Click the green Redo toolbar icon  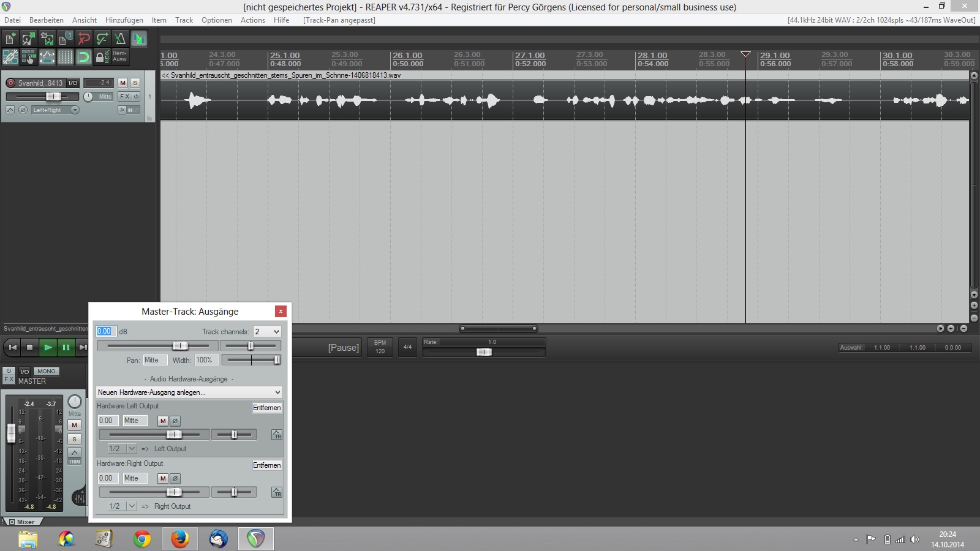pos(102,39)
